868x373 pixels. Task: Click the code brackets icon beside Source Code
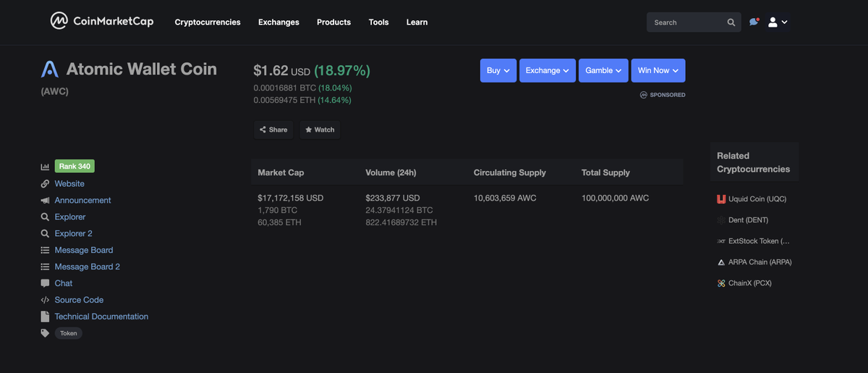click(45, 300)
